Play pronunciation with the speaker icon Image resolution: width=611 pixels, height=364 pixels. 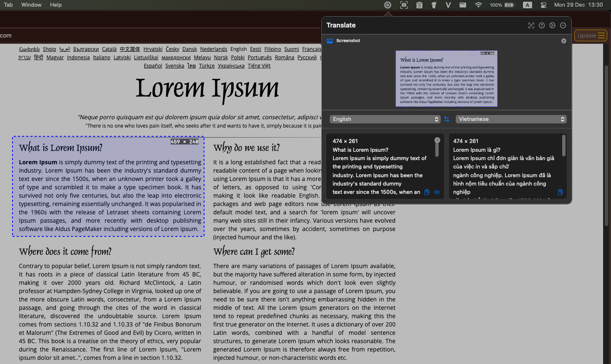tap(437, 192)
